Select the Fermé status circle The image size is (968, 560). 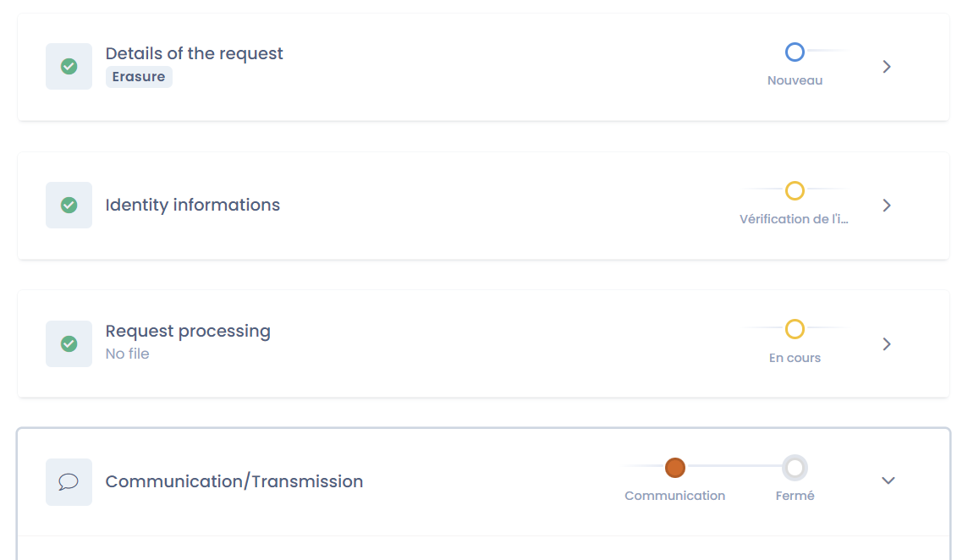[x=795, y=467]
